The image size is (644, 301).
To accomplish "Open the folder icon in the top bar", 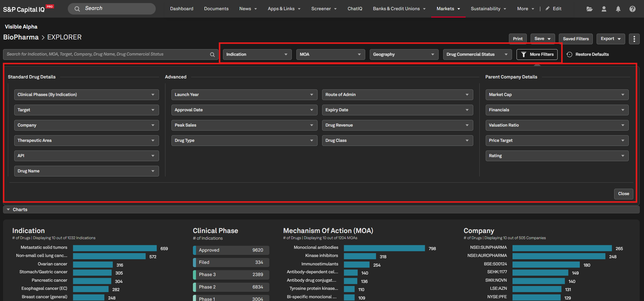I will pos(589,9).
